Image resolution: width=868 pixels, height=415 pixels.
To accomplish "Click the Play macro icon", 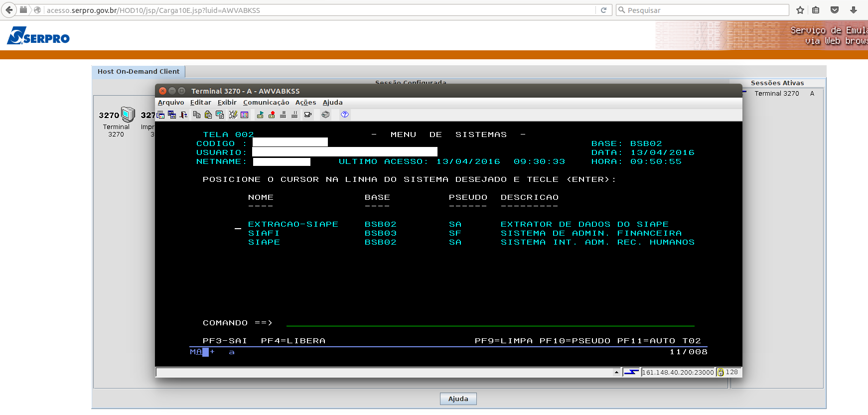I will point(260,115).
